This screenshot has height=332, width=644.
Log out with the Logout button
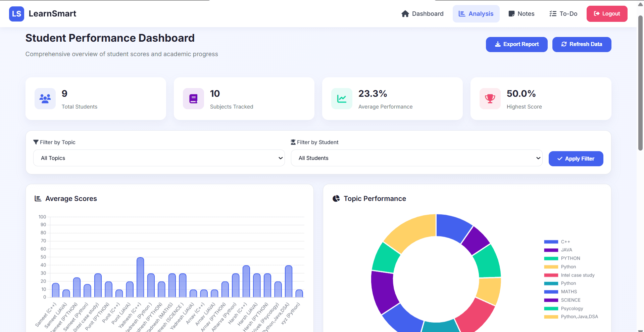tap(607, 14)
